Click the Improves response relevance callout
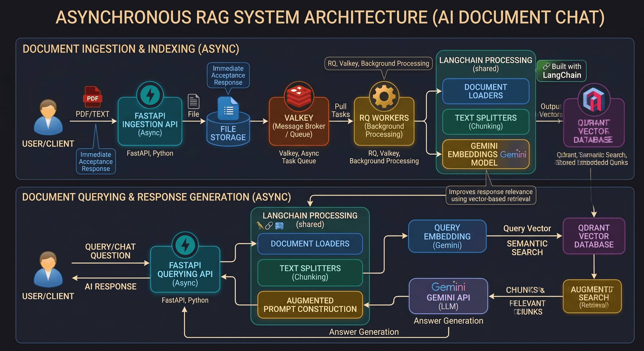 point(491,195)
